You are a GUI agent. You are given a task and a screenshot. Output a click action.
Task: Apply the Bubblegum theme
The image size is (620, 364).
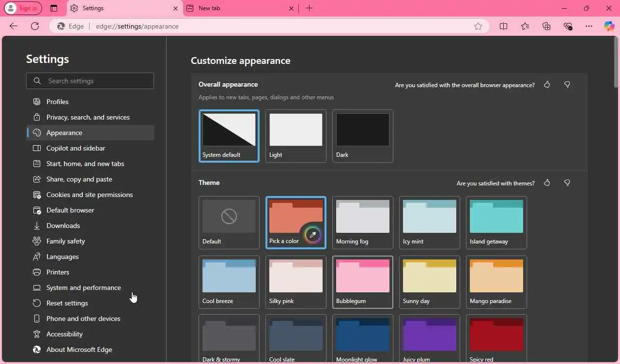click(x=363, y=282)
